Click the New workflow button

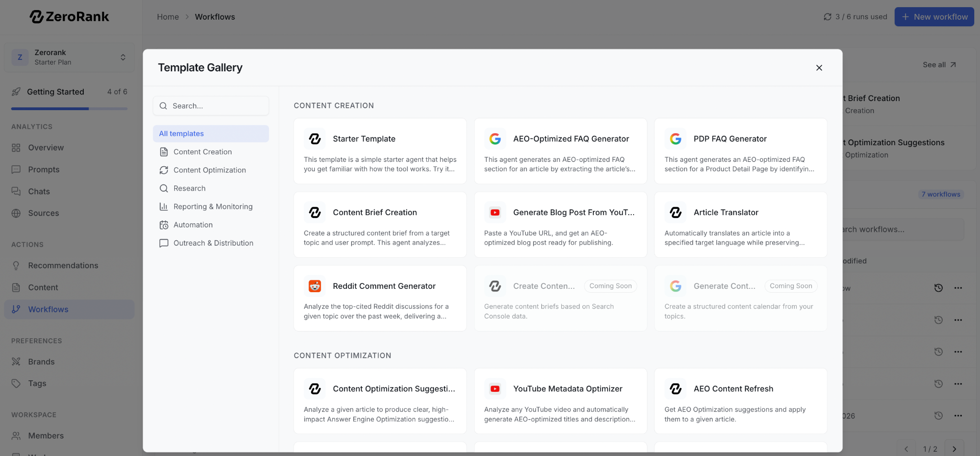(x=934, y=17)
